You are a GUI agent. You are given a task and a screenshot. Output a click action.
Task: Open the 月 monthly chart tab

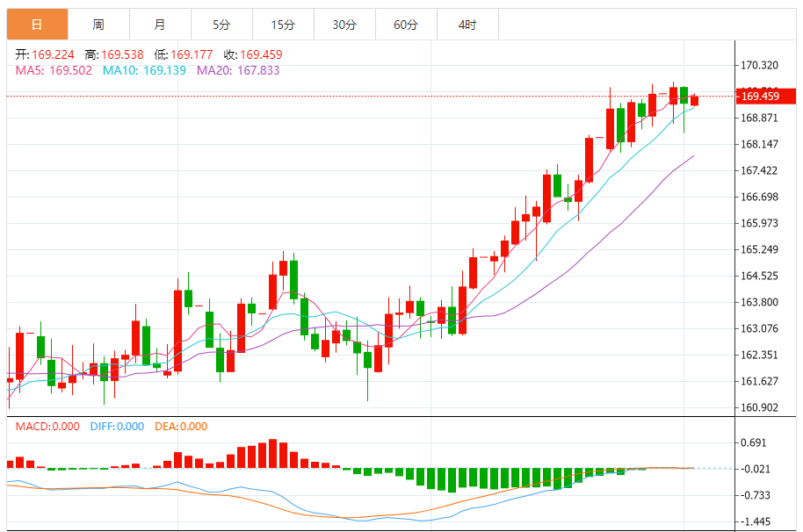(x=160, y=25)
